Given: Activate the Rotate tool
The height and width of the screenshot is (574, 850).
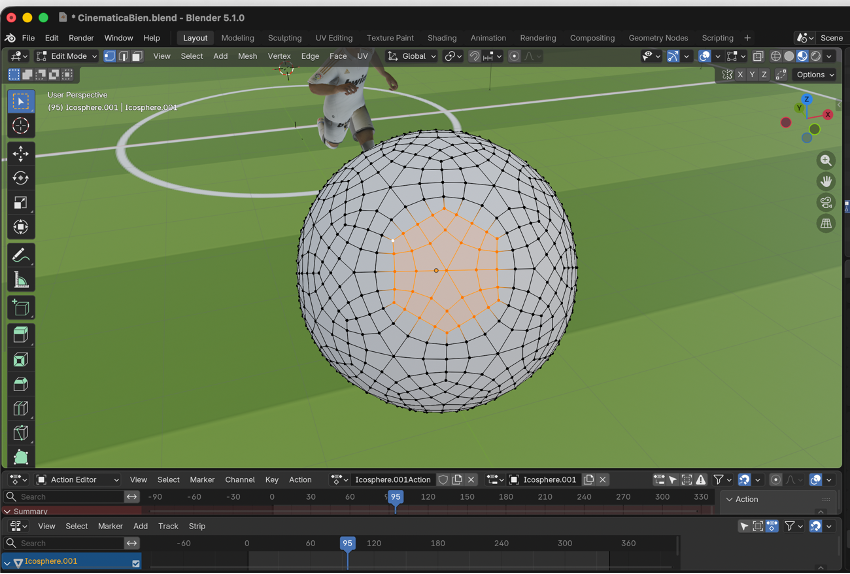Looking at the screenshot, I should [21, 178].
